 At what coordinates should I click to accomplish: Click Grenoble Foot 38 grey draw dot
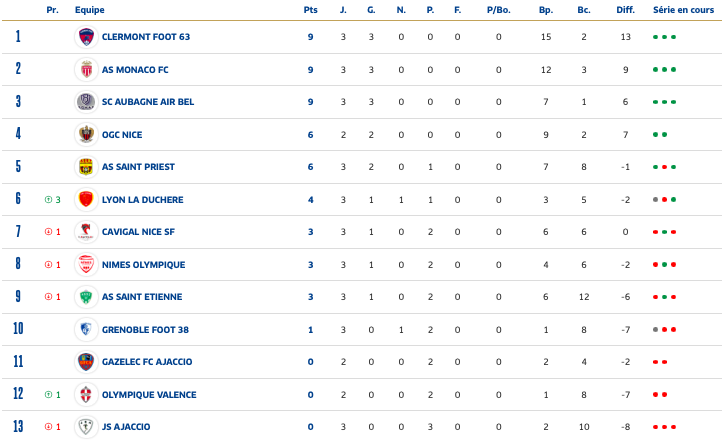coord(655,329)
